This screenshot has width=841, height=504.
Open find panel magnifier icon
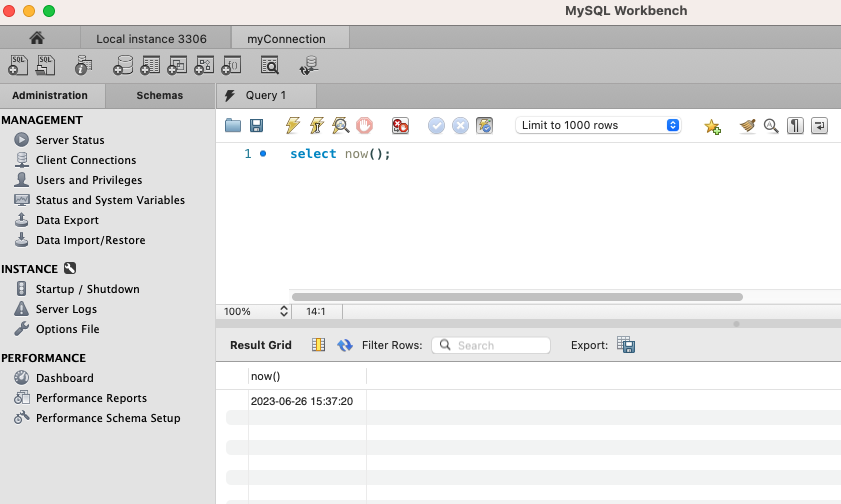pos(771,125)
